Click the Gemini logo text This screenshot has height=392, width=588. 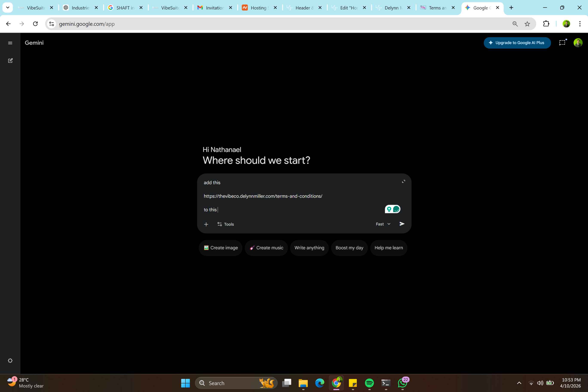coord(34,43)
